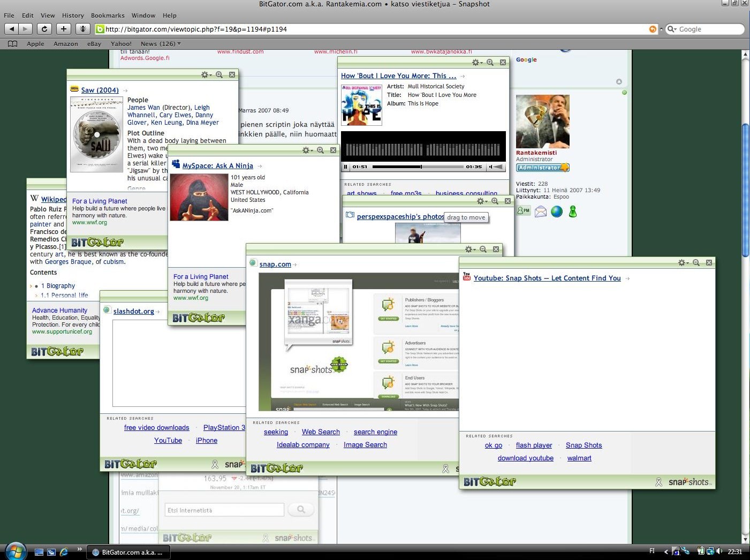This screenshot has height=560, width=750.
Task: Open the History menu
Action: pos(73,16)
